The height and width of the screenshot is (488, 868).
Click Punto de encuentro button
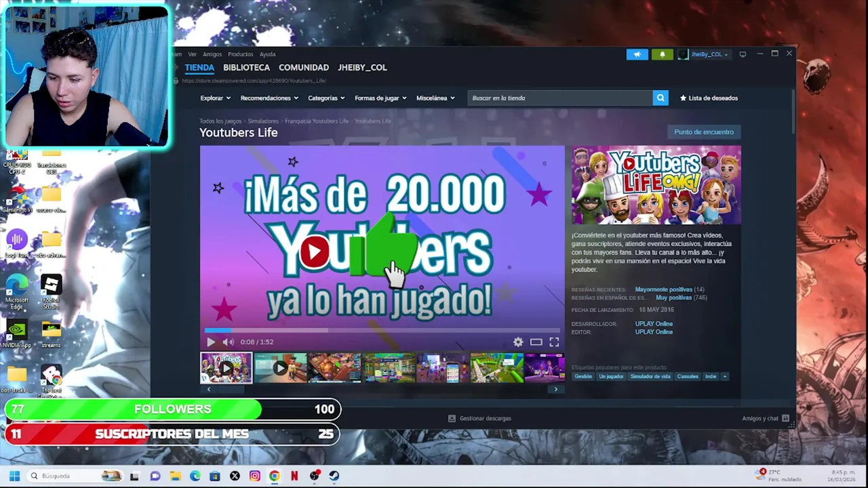704,132
